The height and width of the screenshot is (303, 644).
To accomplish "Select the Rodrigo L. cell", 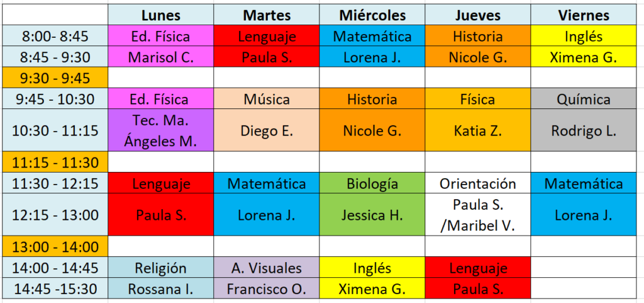I will (x=583, y=130).
